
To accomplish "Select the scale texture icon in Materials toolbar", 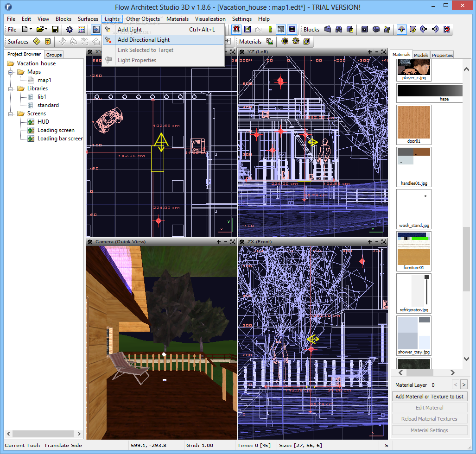I will click(307, 41).
